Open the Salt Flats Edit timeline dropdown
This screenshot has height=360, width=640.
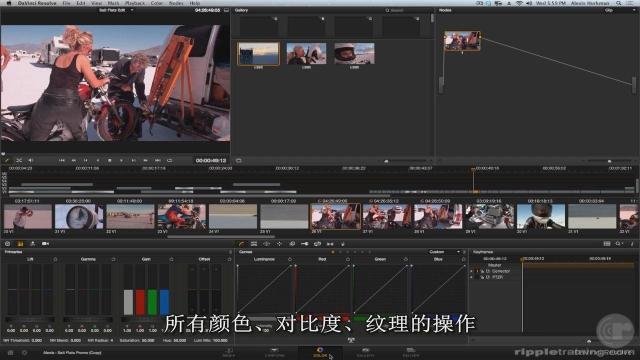[116, 10]
